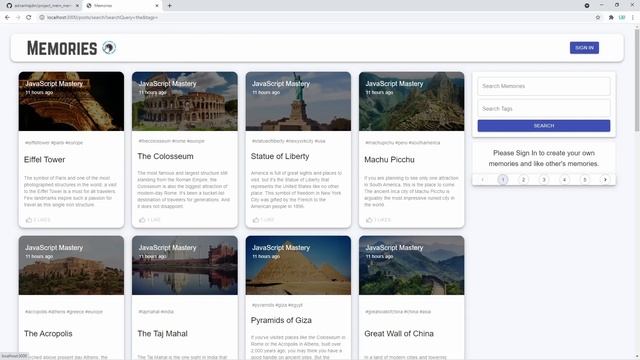Image resolution: width=640 pixels, height=360 pixels.
Task: Open the Machu Picchu card image
Action: pyautogui.click(x=411, y=101)
